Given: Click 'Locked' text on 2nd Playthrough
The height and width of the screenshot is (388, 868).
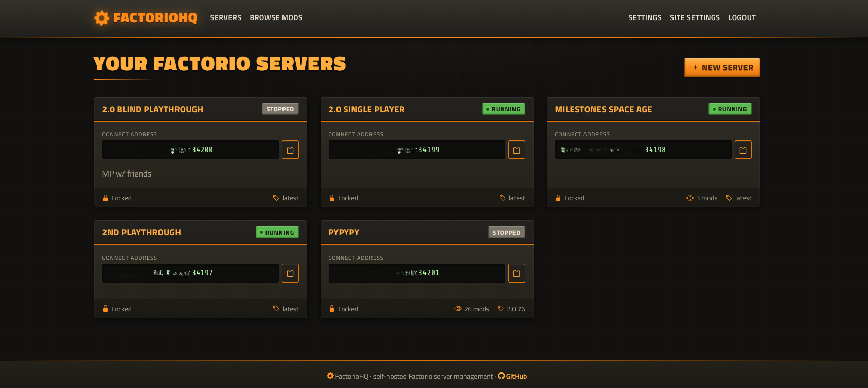Looking at the screenshot, I should coord(121,309).
